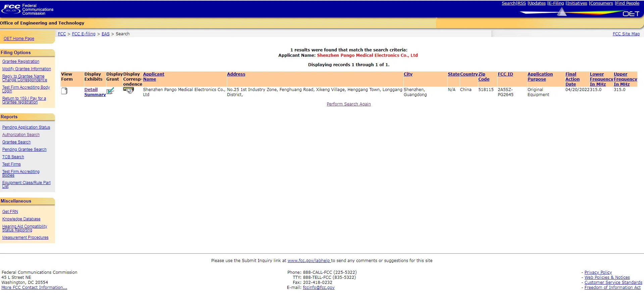Screen dimensions: 644x301
Task: Open the FCC Site Map
Action: [626, 34]
